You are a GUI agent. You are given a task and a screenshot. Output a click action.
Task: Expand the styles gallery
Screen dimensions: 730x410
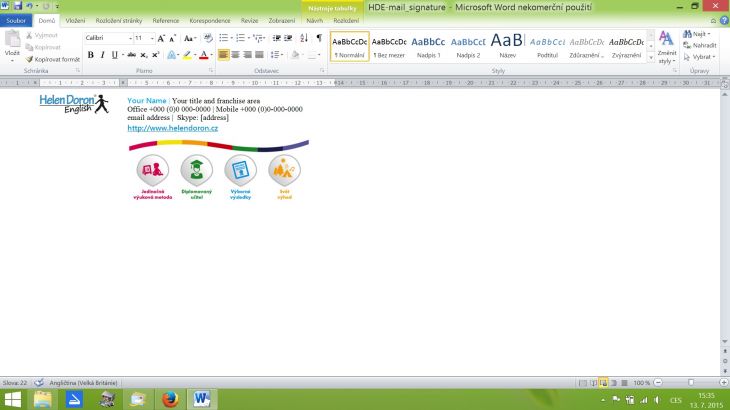[651, 58]
